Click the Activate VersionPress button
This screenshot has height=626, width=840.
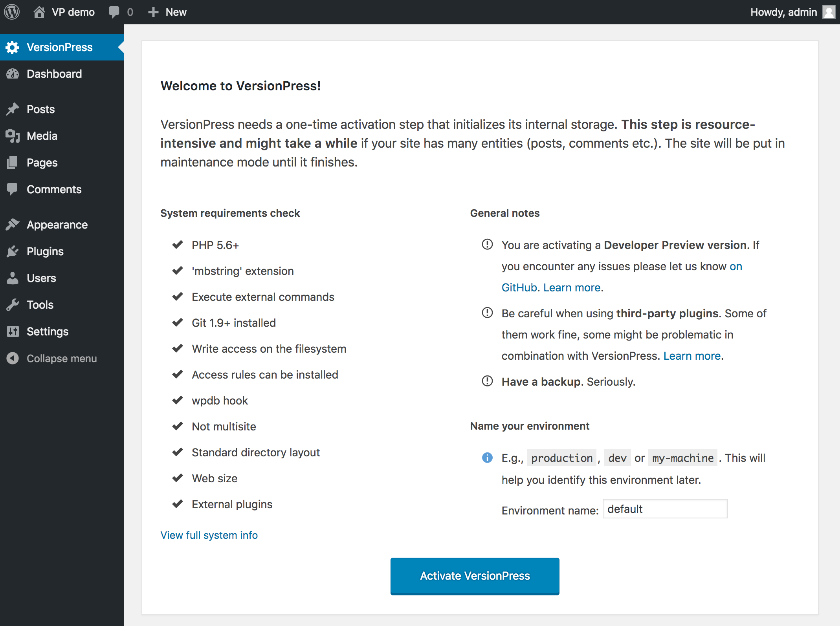pyautogui.click(x=475, y=576)
